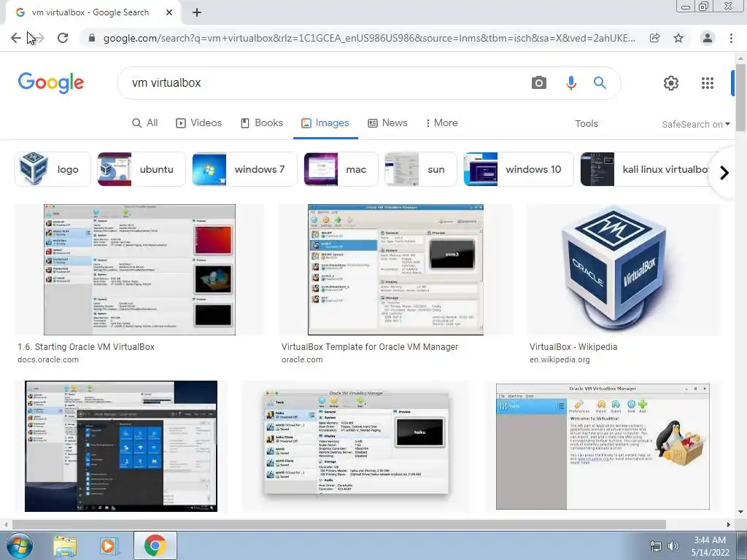The width and height of the screenshot is (747, 560).
Task: Open the 'VirtualBox Template for Oracle VM Manager' link
Action: pos(370,347)
